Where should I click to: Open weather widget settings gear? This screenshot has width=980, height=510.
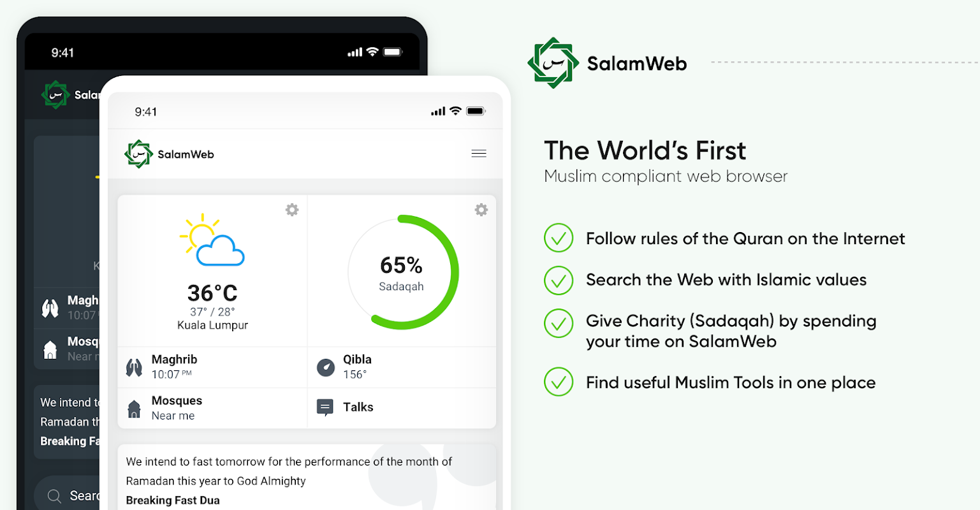point(292,210)
